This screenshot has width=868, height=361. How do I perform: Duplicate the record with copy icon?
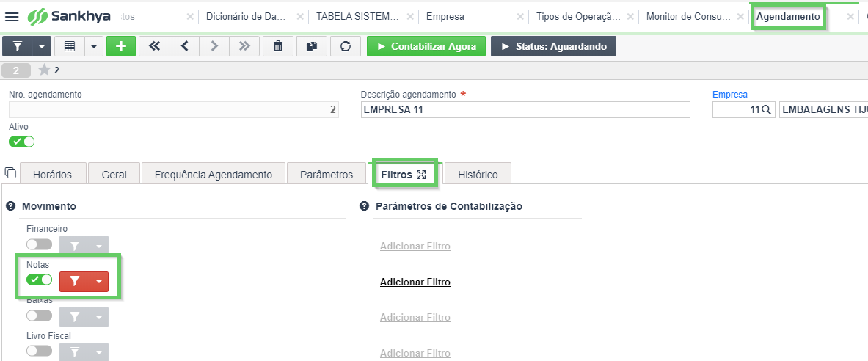pos(312,46)
